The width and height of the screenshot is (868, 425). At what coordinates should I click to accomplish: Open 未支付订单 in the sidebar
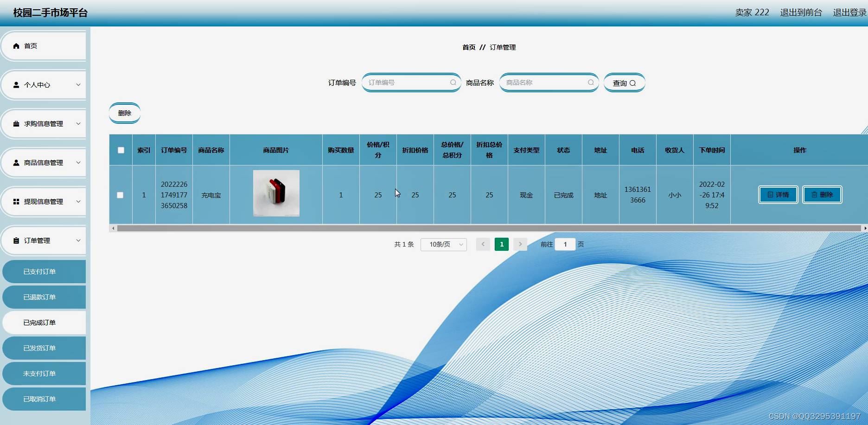coord(44,374)
